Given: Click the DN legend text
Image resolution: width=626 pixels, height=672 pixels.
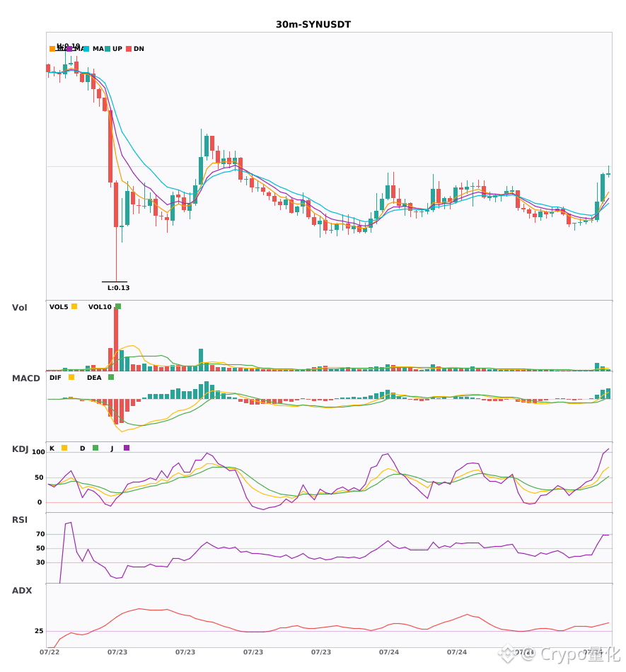Looking at the screenshot, I should [139, 49].
